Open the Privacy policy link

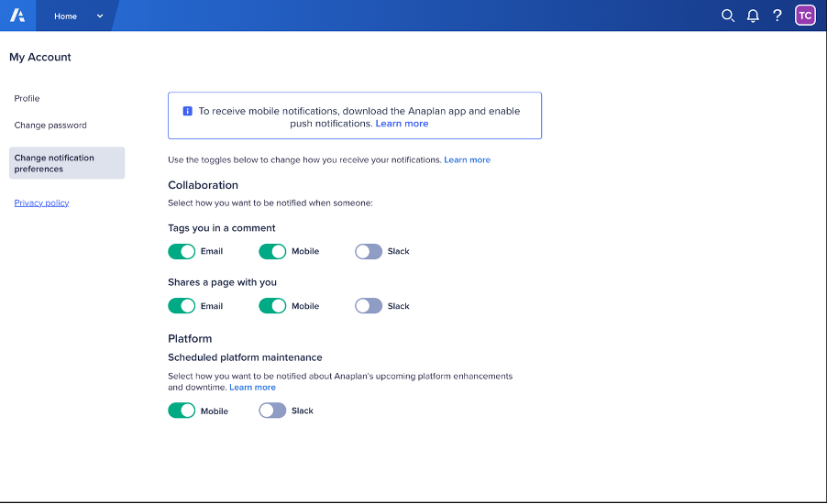[41, 203]
